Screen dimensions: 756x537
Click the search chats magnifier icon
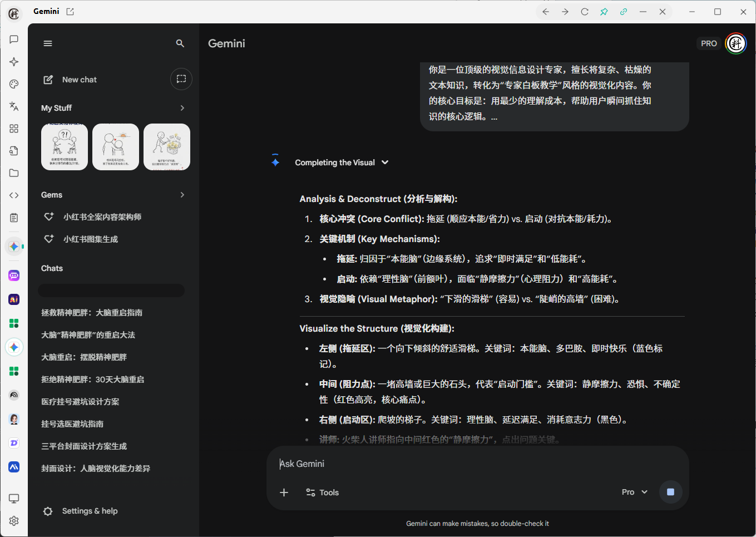180,43
